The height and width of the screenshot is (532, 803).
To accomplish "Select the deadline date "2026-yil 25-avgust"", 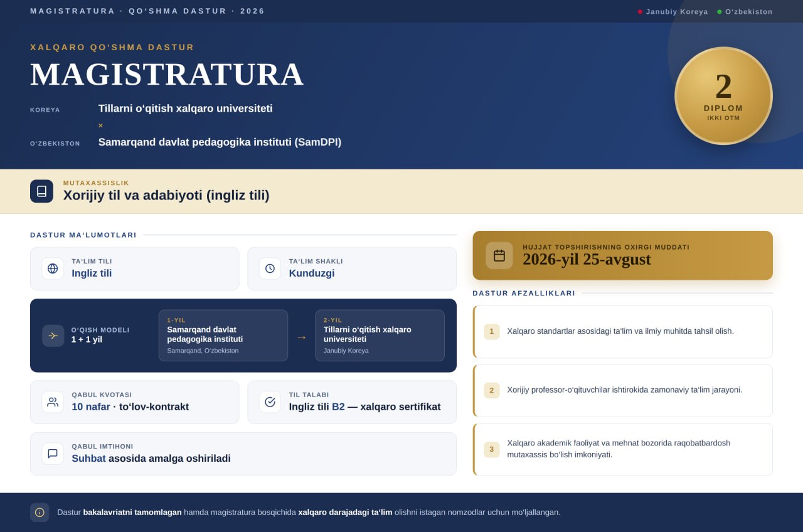I will click(x=587, y=259).
